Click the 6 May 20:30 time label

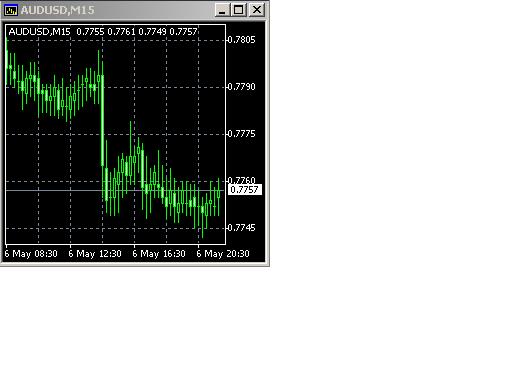point(223,254)
